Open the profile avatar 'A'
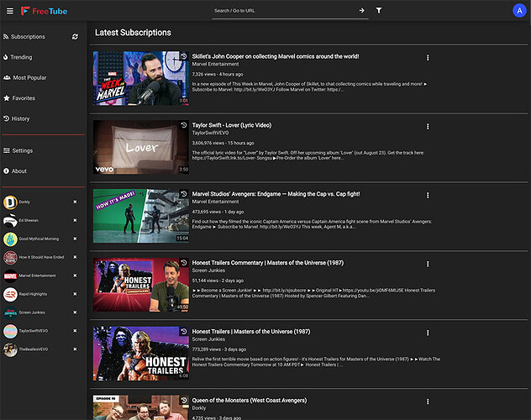The width and height of the screenshot is (531, 420). [518, 11]
